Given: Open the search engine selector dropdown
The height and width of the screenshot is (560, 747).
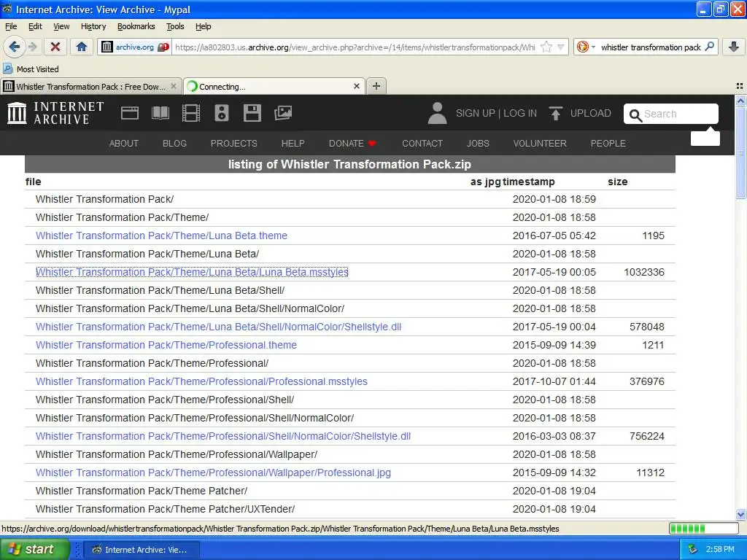Looking at the screenshot, I should click(x=585, y=47).
